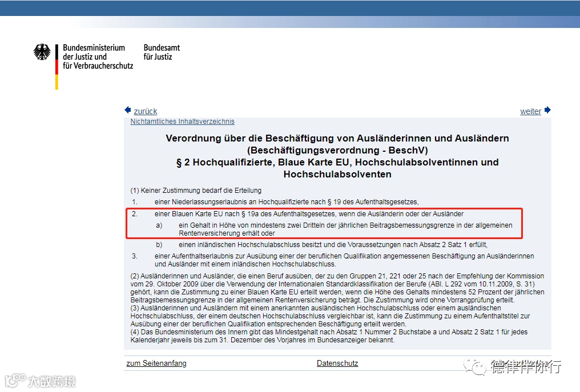Go back via the zurück link
580x392 pixels.
[x=146, y=111]
